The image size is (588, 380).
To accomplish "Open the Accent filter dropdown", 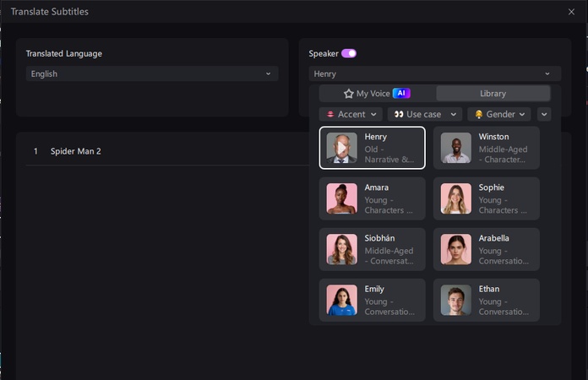I will click(x=351, y=114).
